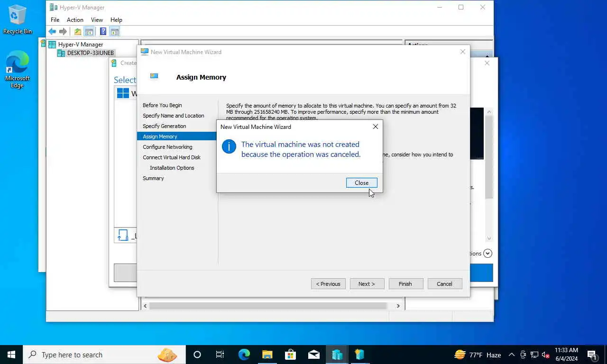Show hidden system tray icons
This screenshot has width=607, height=364.
pyautogui.click(x=512, y=355)
